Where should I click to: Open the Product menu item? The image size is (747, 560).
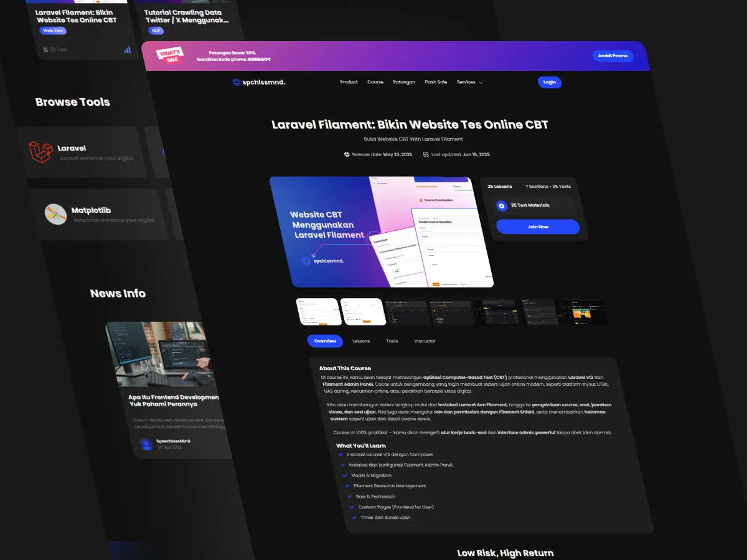click(349, 82)
